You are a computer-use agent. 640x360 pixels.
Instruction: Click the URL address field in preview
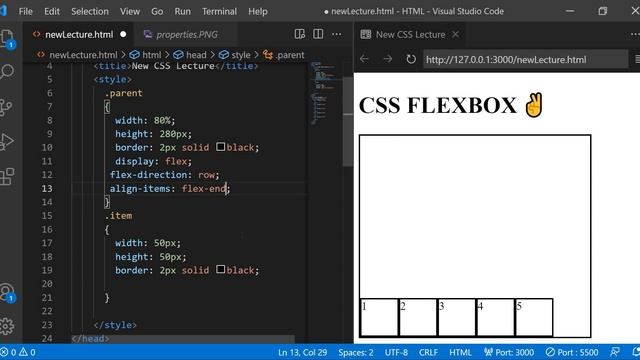525,60
